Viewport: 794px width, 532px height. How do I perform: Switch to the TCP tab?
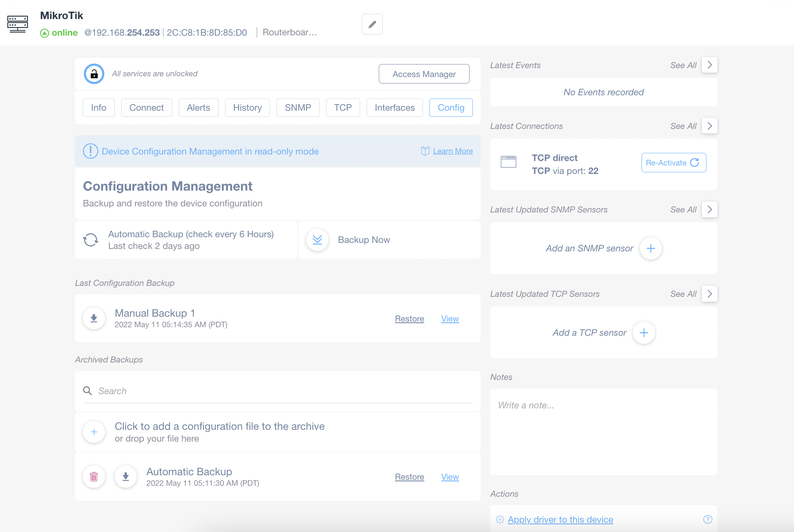pyautogui.click(x=343, y=107)
